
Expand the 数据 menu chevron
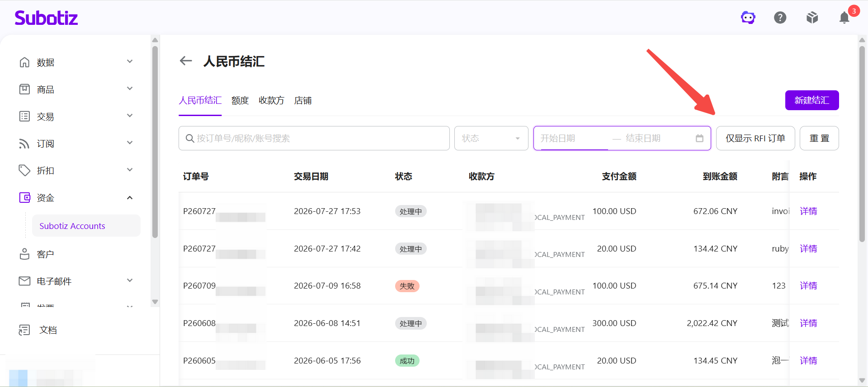click(130, 61)
